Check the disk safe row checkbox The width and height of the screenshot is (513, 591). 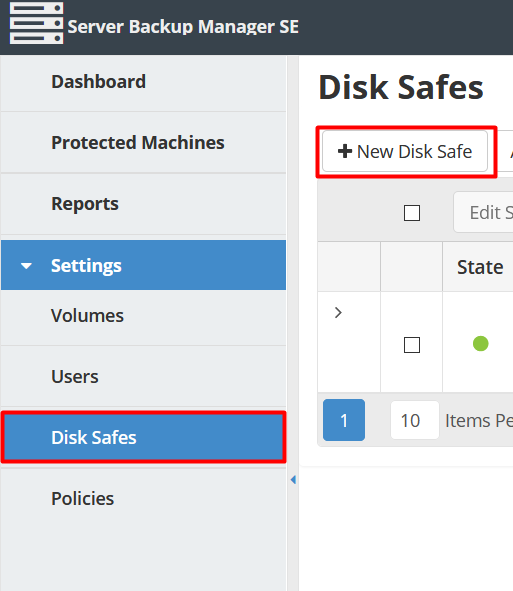(x=412, y=345)
